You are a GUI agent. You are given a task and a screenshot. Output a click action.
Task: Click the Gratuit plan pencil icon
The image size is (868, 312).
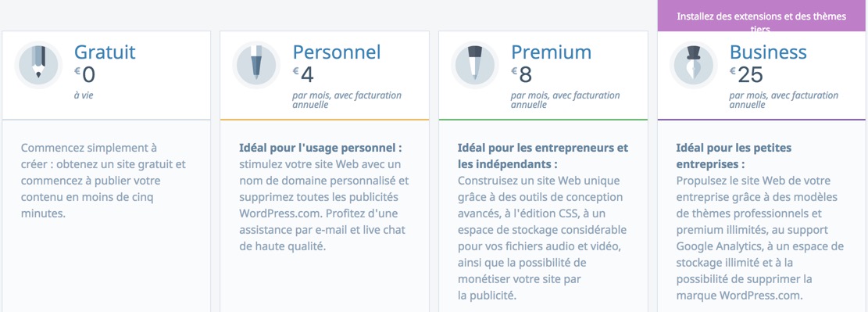pos(38,65)
